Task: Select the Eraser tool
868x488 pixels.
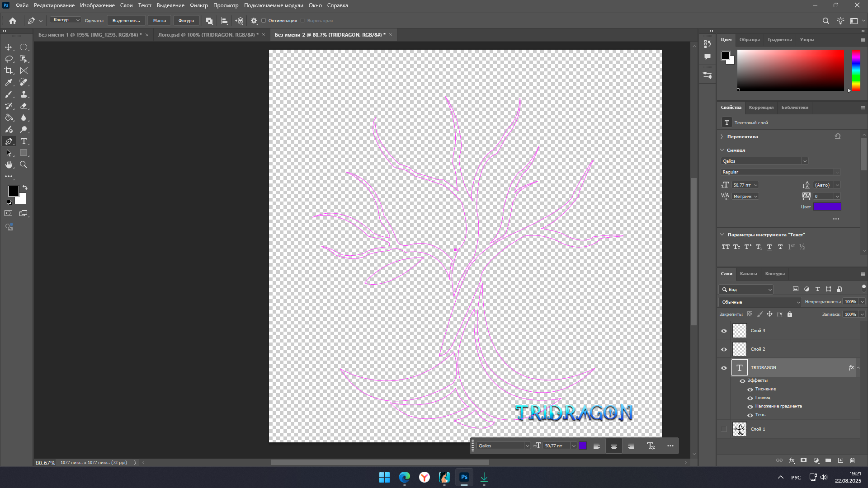Action: (x=24, y=106)
